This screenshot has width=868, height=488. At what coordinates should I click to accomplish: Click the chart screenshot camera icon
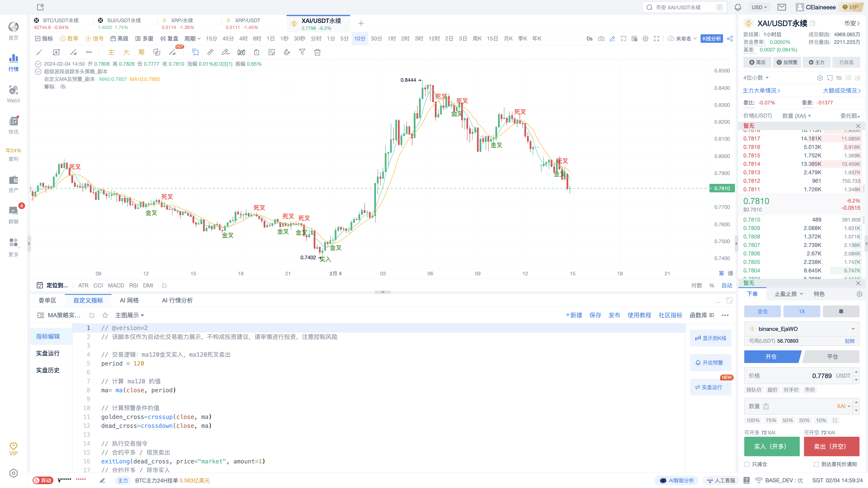[601, 39]
